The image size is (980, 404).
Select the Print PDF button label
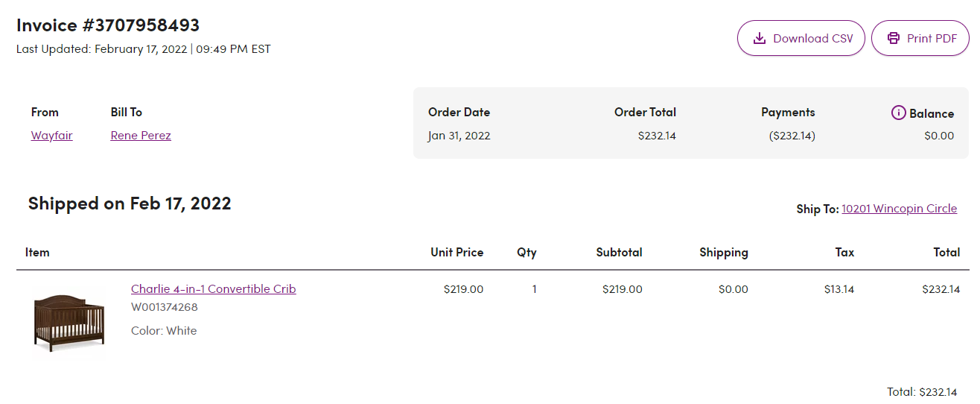point(932,38)
